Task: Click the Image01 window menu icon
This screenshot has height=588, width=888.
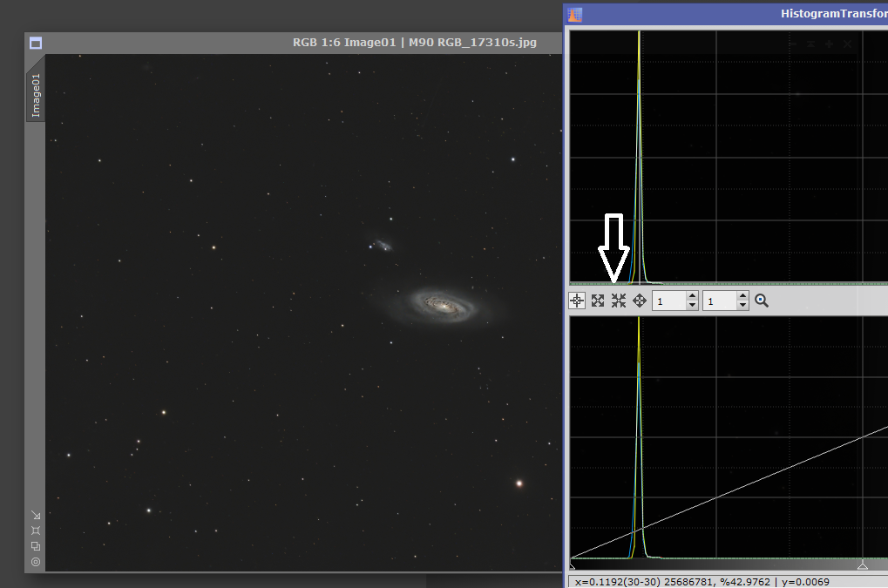Action: 36,43
